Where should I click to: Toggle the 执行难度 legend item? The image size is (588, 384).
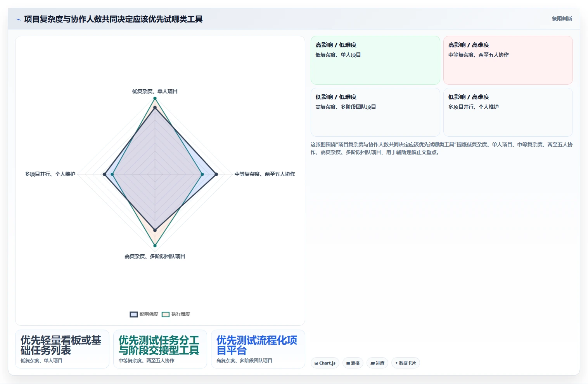[x=176, y=314]
